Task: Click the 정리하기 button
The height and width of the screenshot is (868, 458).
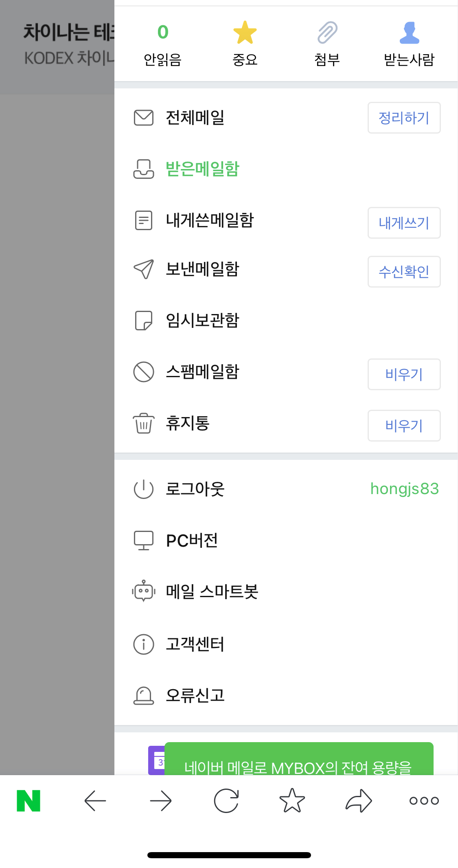Action: point(404,118)
